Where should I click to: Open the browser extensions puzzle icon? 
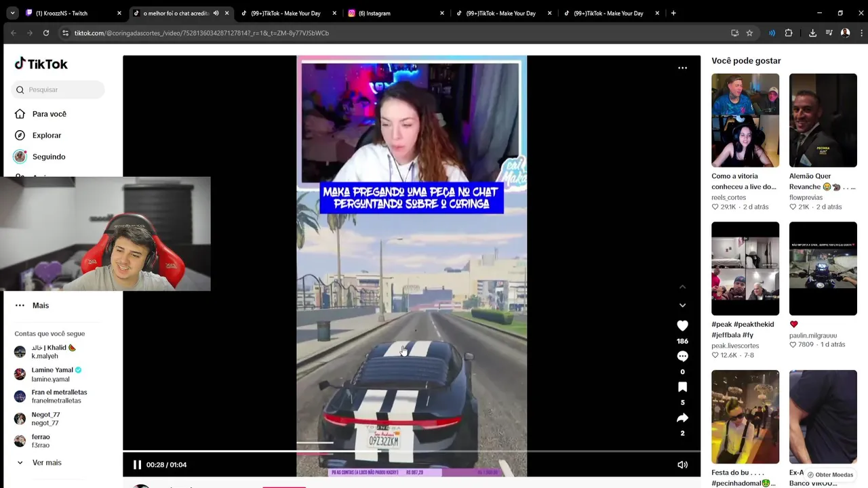pyautogui.click(x=789, y=33)
